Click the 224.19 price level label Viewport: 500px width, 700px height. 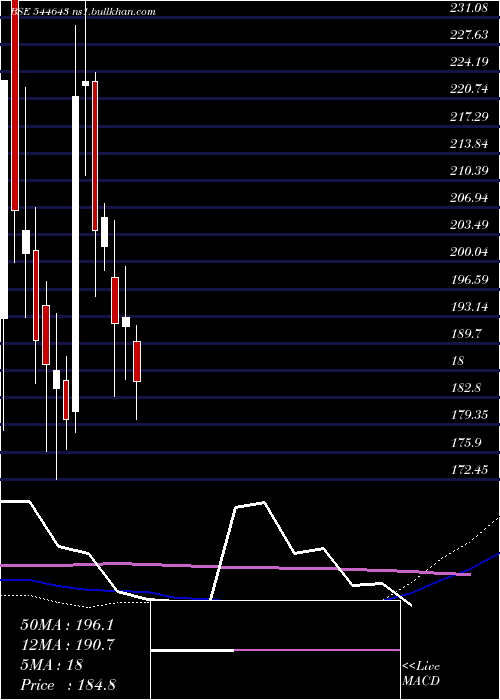(x=469, y=61)
